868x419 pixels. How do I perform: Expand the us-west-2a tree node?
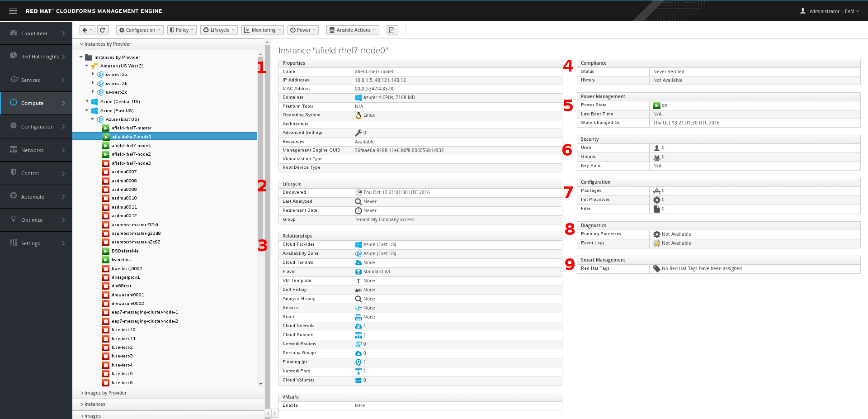(93, 74)
